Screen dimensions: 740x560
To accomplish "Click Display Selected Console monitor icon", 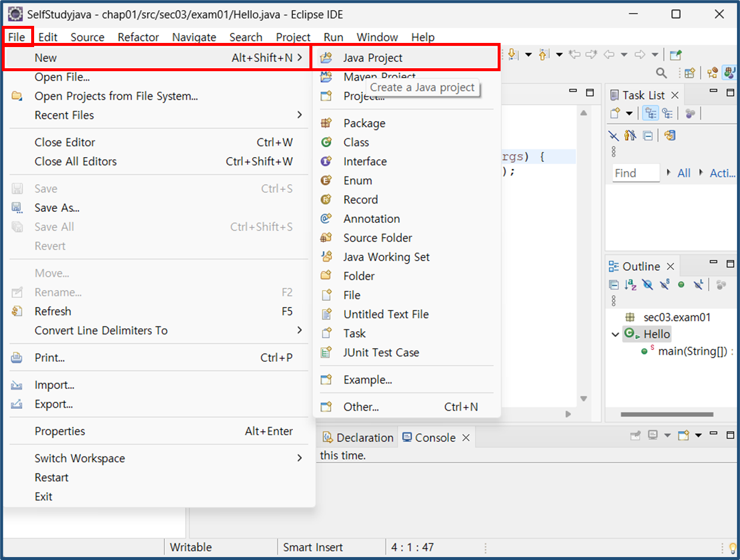I will (652, 435).
